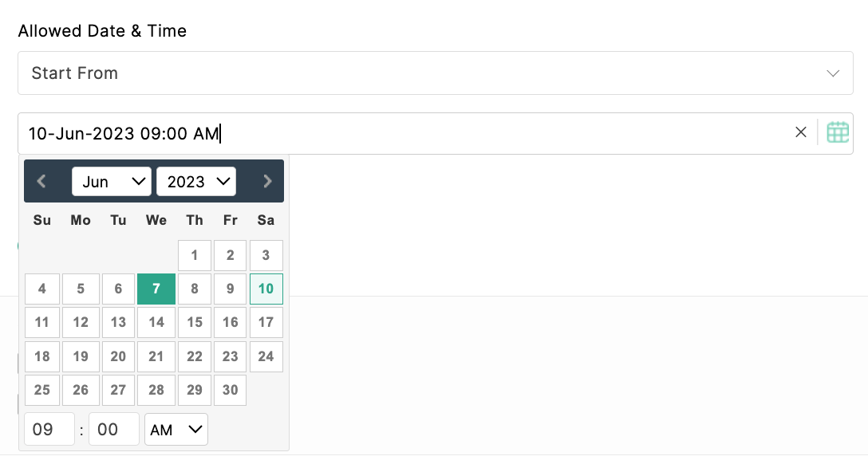The height and width of the screenshot is (464, 868).
Task: Expand the Start From dropdown
Action: pos(436,73)
